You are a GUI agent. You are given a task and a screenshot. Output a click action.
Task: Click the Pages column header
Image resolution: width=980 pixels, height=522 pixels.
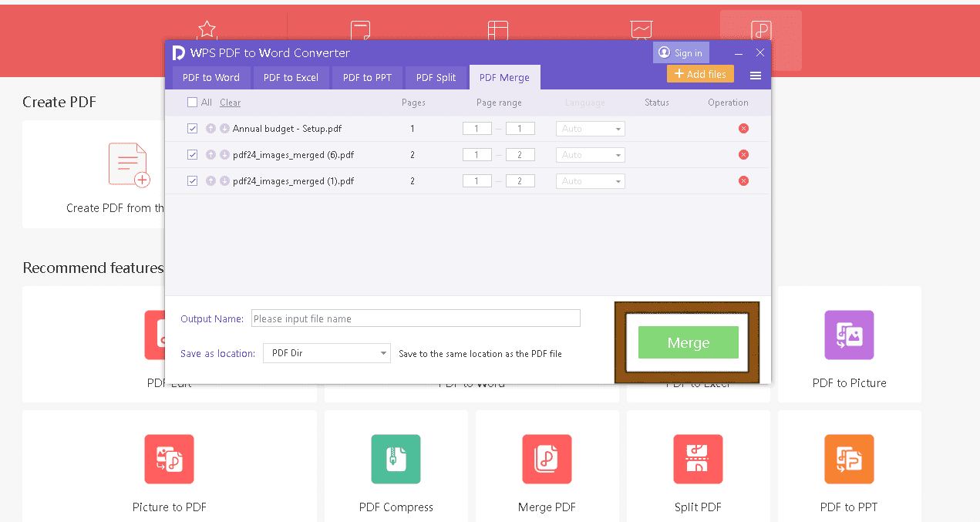413,103
